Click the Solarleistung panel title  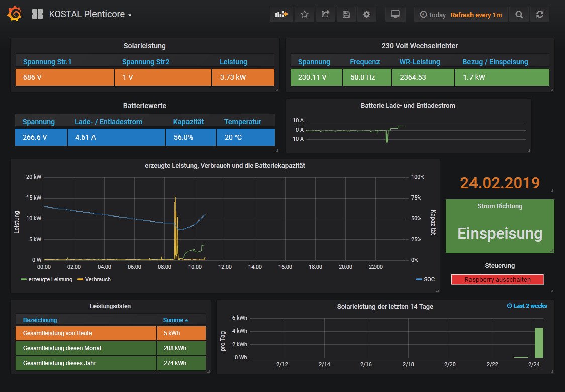144,46
